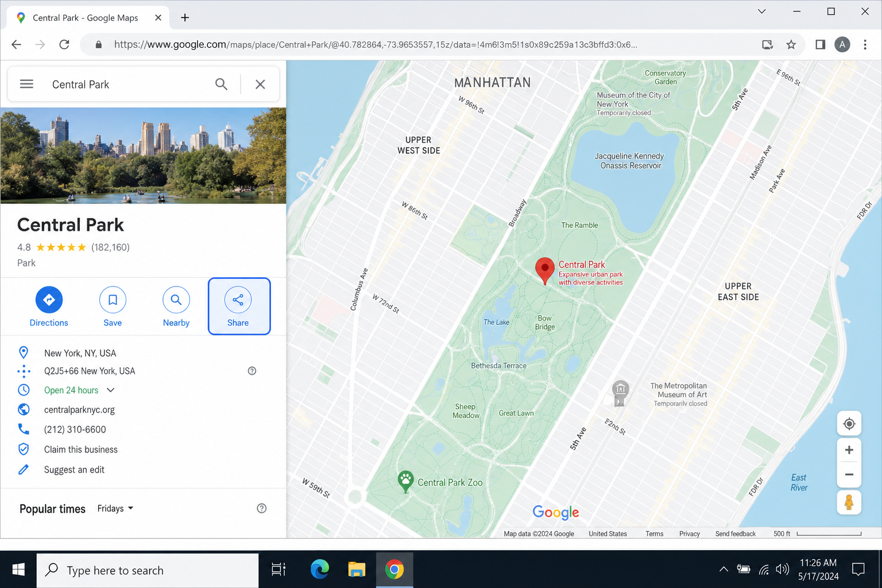Open a new browser tab
The height and width of the screenshot is (588, 882).
click(185, 17)
